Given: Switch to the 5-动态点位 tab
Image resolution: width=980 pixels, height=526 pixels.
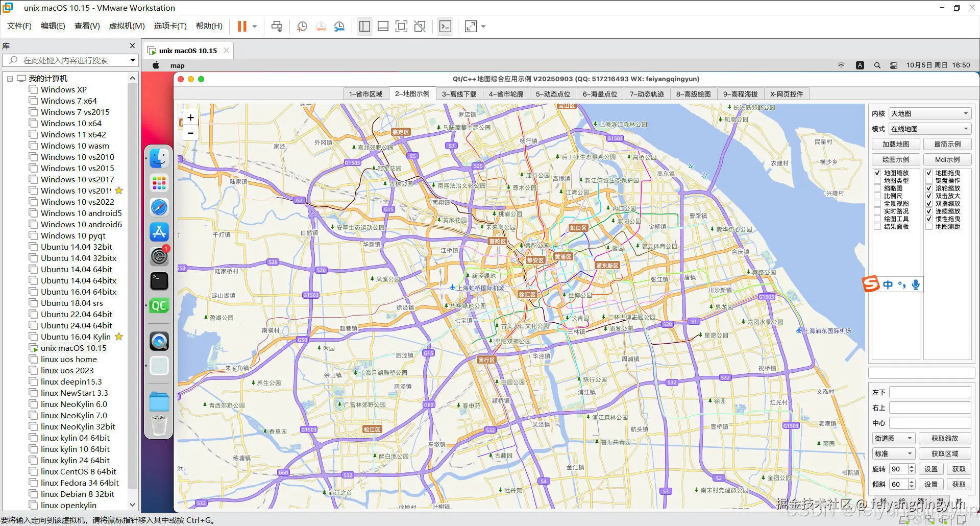Looking at the screenshot, I should (x=553, y=94).
